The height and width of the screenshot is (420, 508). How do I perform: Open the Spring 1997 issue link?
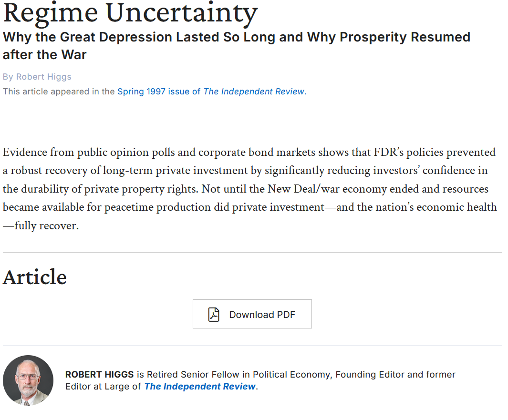pyautogui.click(x=159, y=92)
